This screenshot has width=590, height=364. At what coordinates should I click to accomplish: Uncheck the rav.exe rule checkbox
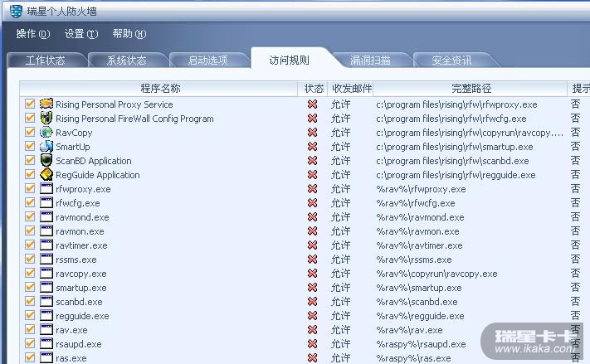click(x=30, y=329)
